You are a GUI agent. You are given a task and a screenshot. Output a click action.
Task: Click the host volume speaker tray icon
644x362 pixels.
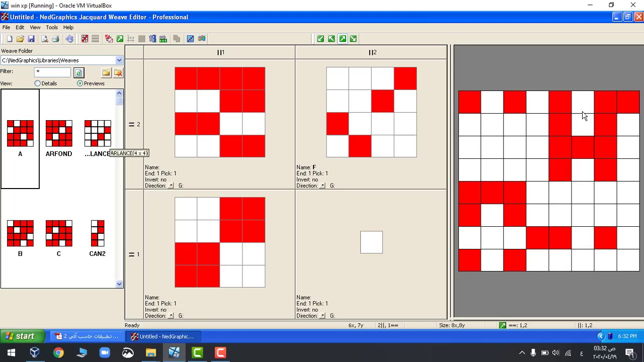555,353
